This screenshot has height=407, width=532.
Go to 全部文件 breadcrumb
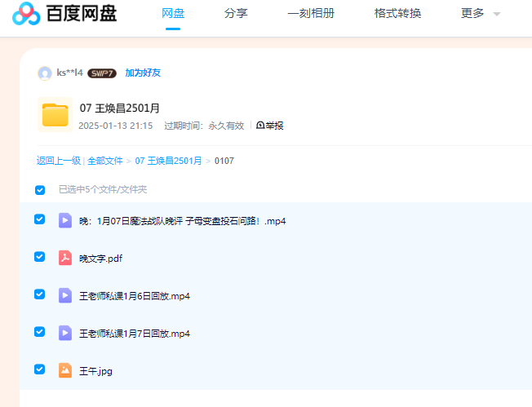click(x=105, y=161)
